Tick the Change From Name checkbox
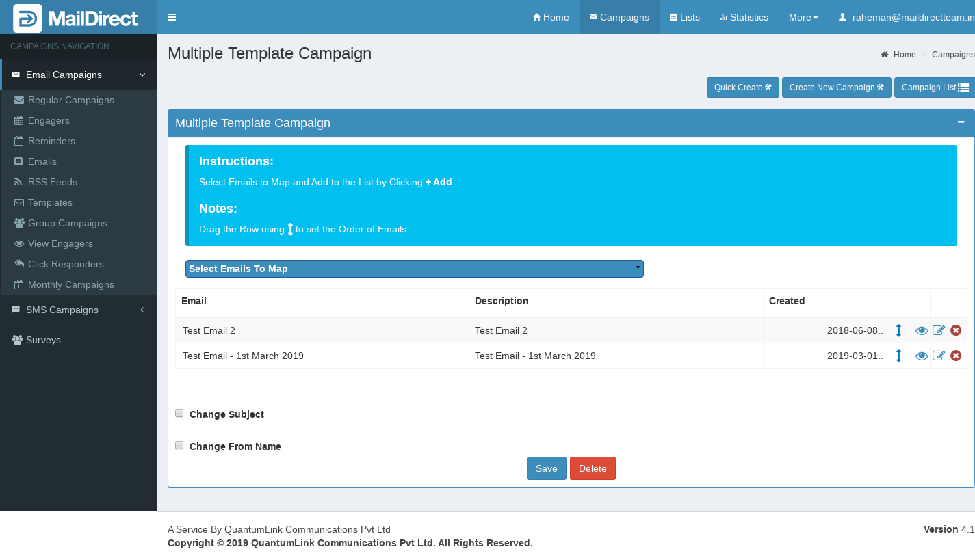The width and height of the screenshot is (975, 560). pyautogui.click(x=179, y=445)
